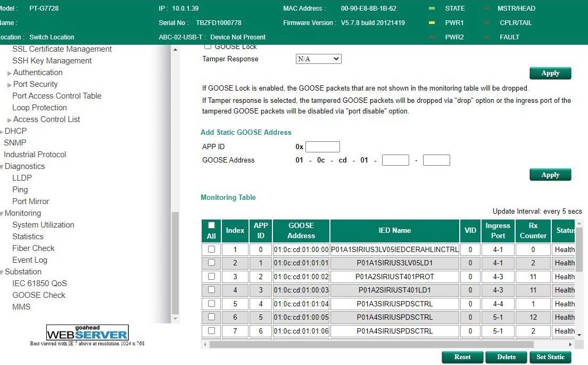Click the Set Static button
The height and width of the screenshot is (365, 588).
coord(550,357)
